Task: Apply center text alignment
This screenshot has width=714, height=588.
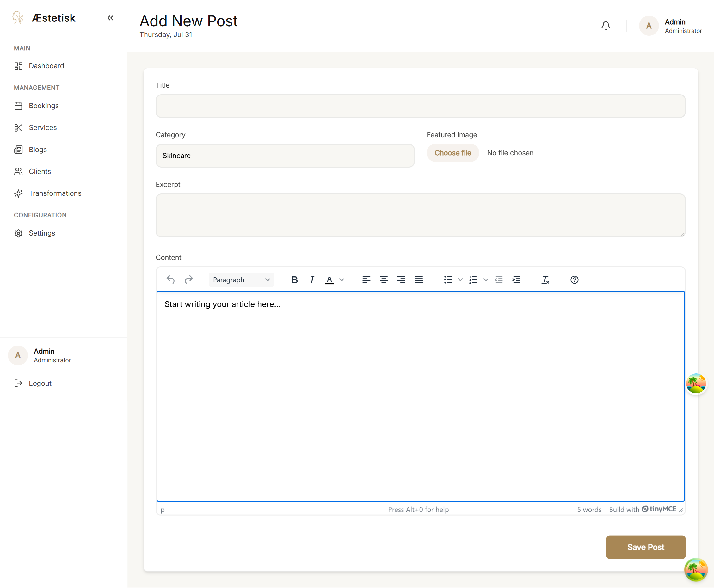Action: click(x=384, y=279)
